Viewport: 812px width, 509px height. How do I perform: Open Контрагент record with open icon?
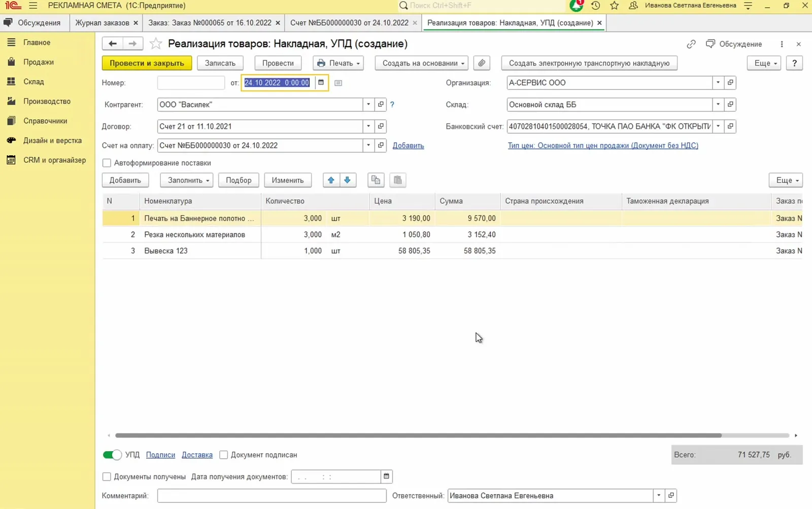[381, 104]
